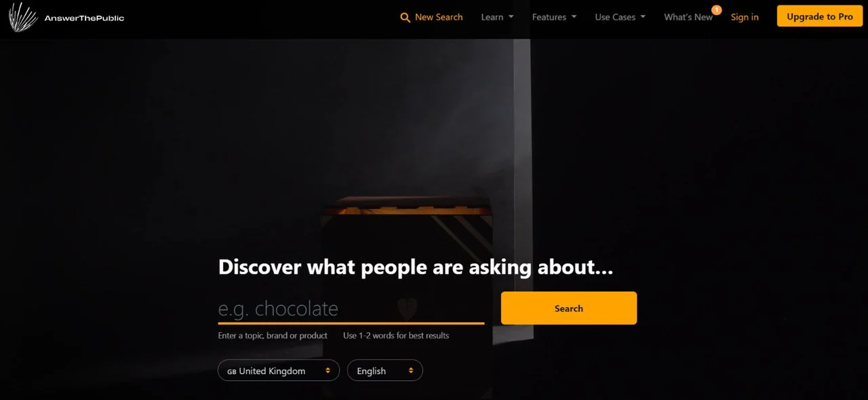The width and height of the screenshot is (868, 400).
Task: Expand the Learn menu
Action: pos(497,17)
